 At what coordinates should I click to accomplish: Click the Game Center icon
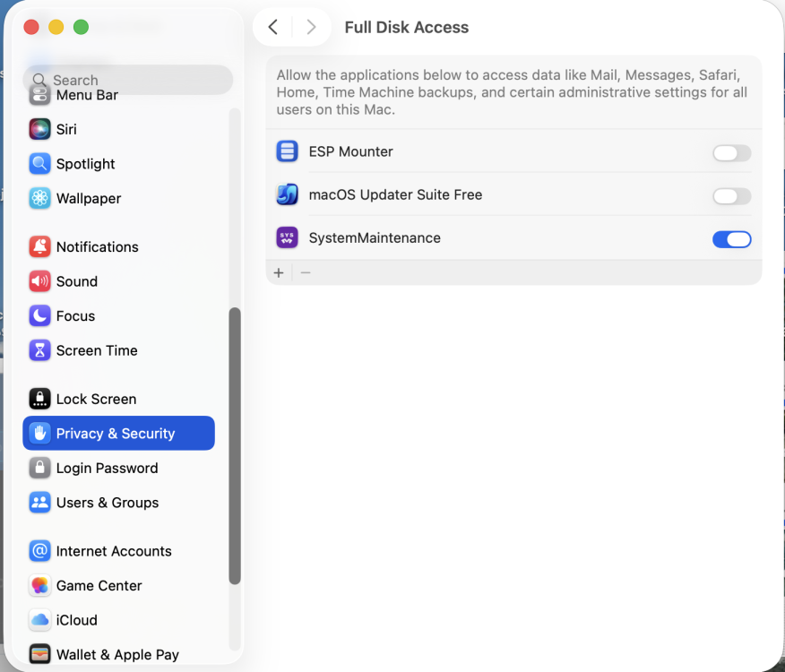[x=39, y=585]
